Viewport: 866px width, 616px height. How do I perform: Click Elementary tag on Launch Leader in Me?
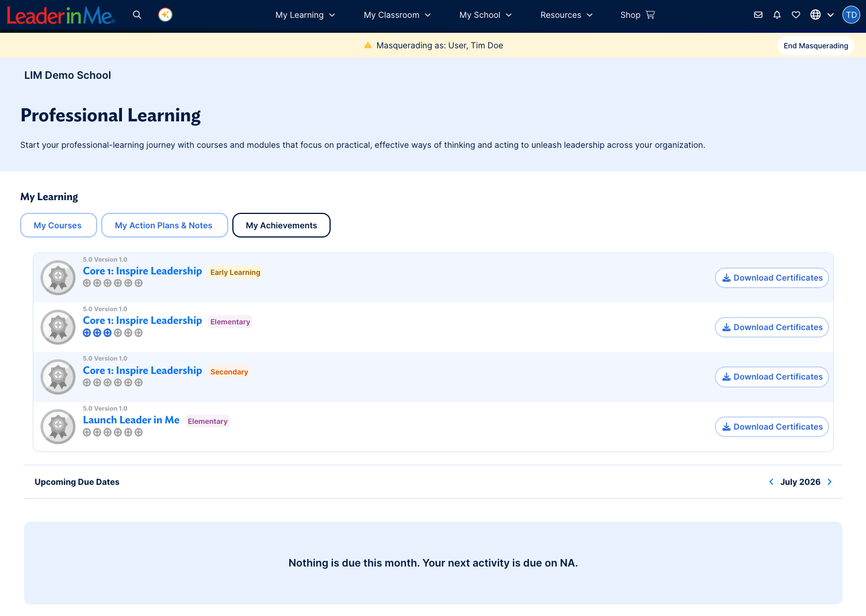click(208, 422)
